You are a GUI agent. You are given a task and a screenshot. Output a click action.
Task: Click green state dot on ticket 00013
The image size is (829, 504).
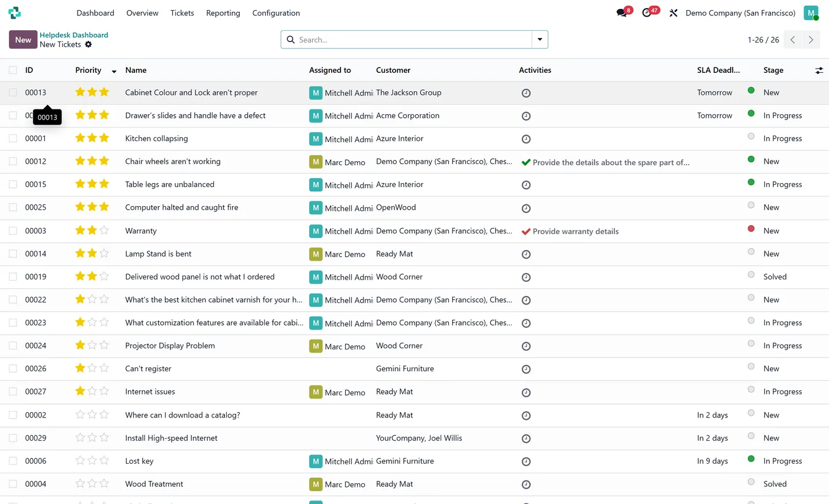pyautogui.click(x=751, y=90)
